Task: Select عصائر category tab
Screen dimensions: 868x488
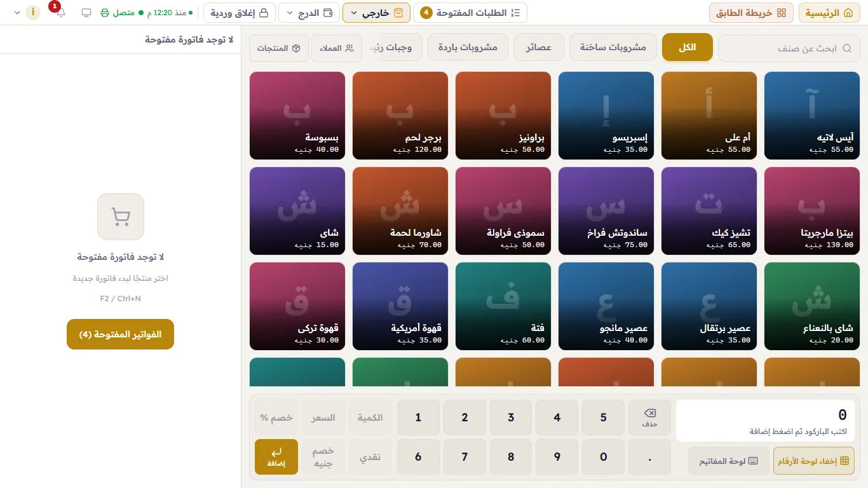Action: tap(539, 48)
